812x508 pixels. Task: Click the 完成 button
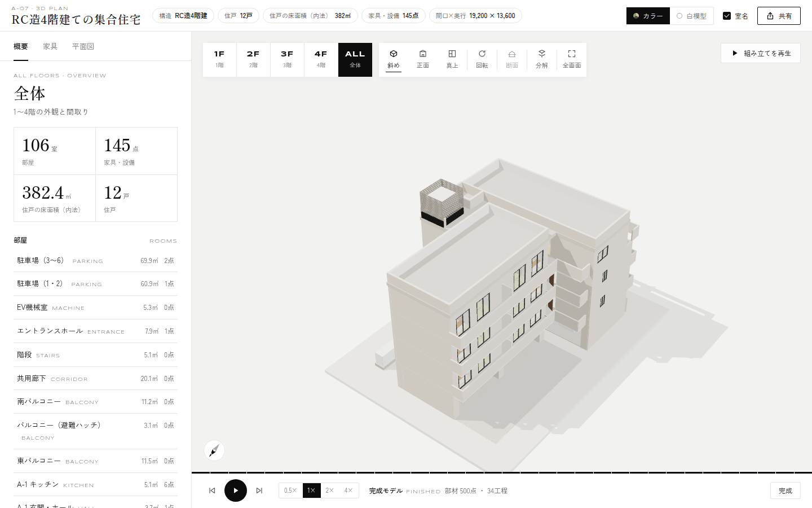pyautogui.click(x=785, y=491)
